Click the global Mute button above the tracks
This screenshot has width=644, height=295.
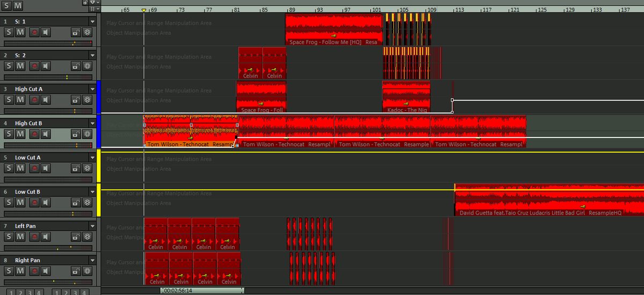[18, 5]
